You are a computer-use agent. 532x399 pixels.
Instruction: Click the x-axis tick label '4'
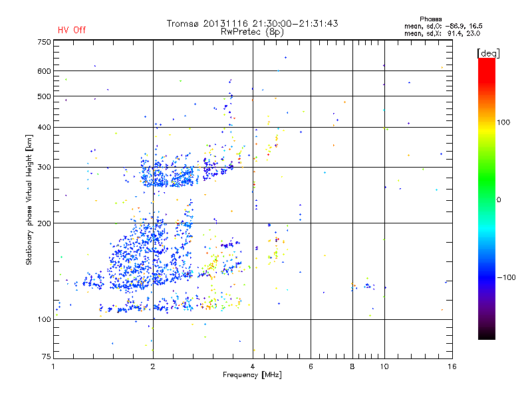coord(253,366)
